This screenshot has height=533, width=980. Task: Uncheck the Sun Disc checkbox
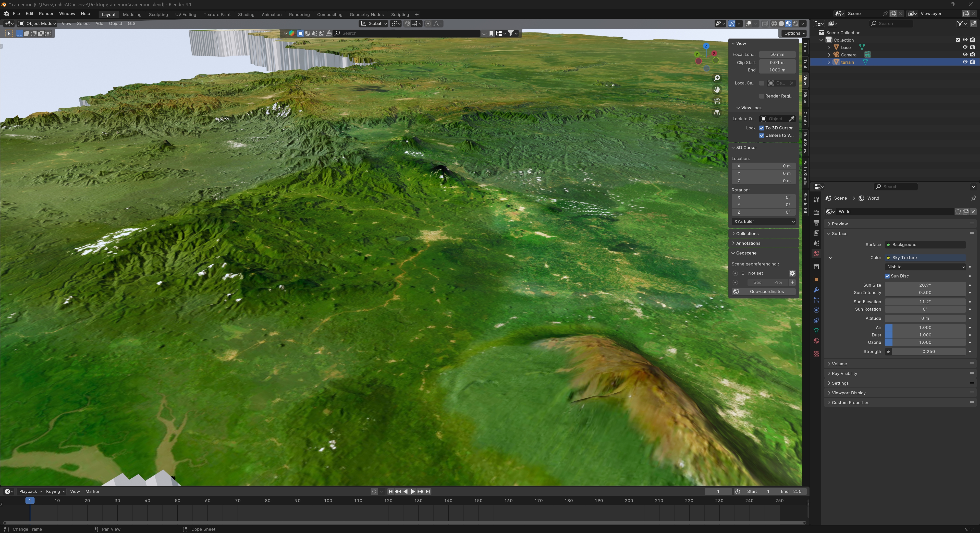(x=887, y=276)
